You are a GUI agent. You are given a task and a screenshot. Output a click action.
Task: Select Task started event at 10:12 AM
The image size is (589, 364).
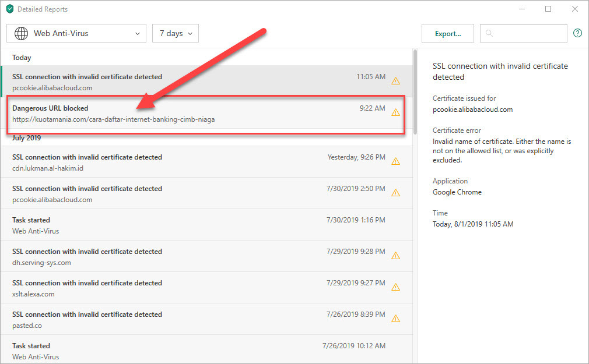[x=175, y=351]
